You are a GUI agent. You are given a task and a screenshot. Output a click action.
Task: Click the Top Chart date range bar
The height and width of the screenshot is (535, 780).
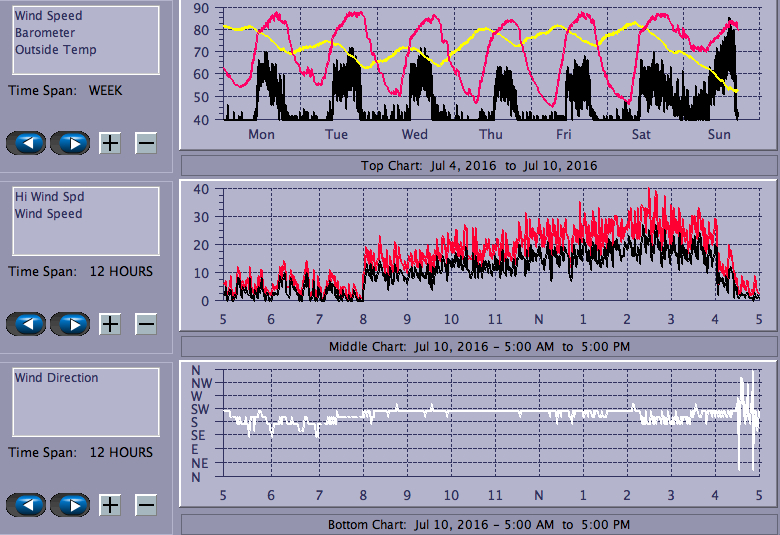pyautogui.click(x=478, y=165)
